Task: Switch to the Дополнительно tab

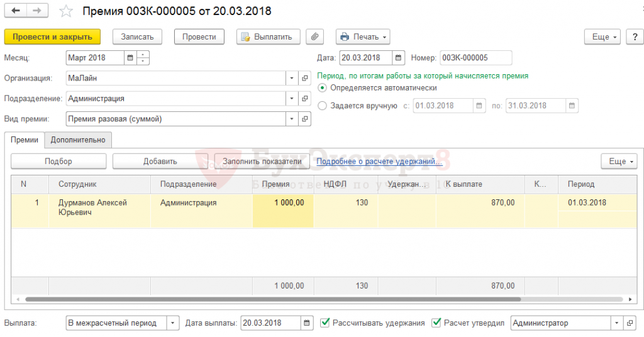Action: tap(78, 140)
